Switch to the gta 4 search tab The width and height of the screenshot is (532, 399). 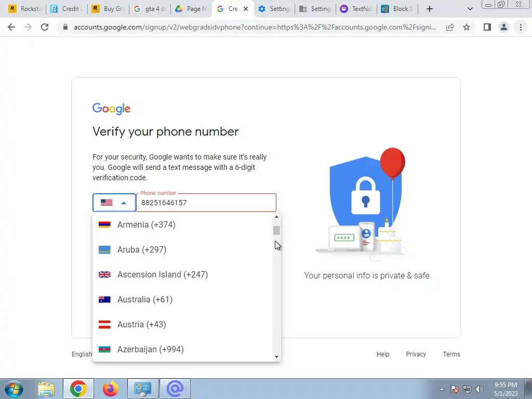pyautogui.click(x=150, y=9)
